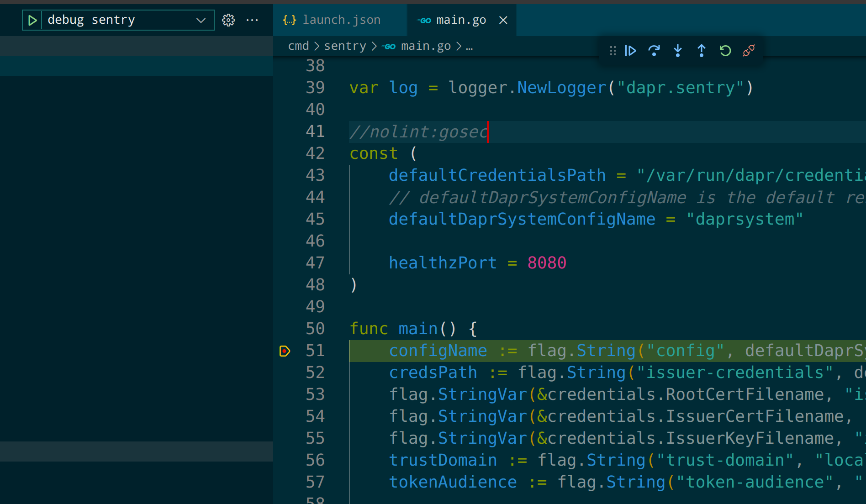Click the Go icon on the main.go tab
Image resolution: width=866 pixels, height=504 pixels.
click(x=423, y=20)
